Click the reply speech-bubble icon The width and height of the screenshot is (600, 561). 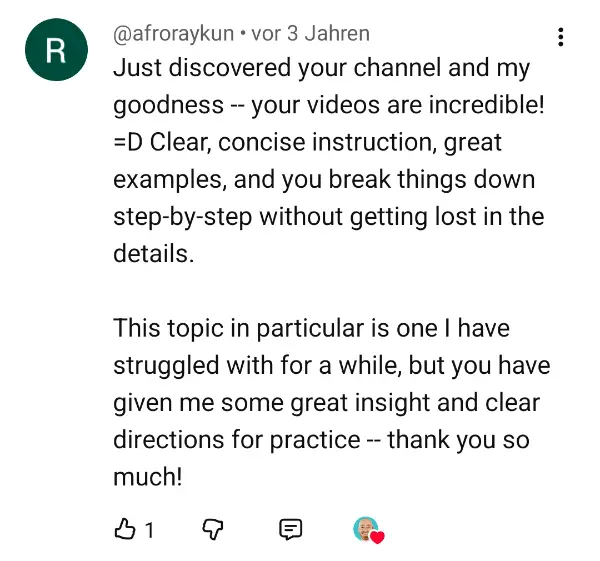tap(291, 529)
